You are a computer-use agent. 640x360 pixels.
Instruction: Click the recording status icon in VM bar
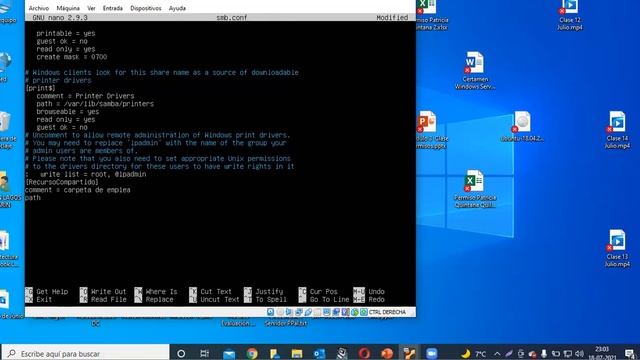[336, 312]
